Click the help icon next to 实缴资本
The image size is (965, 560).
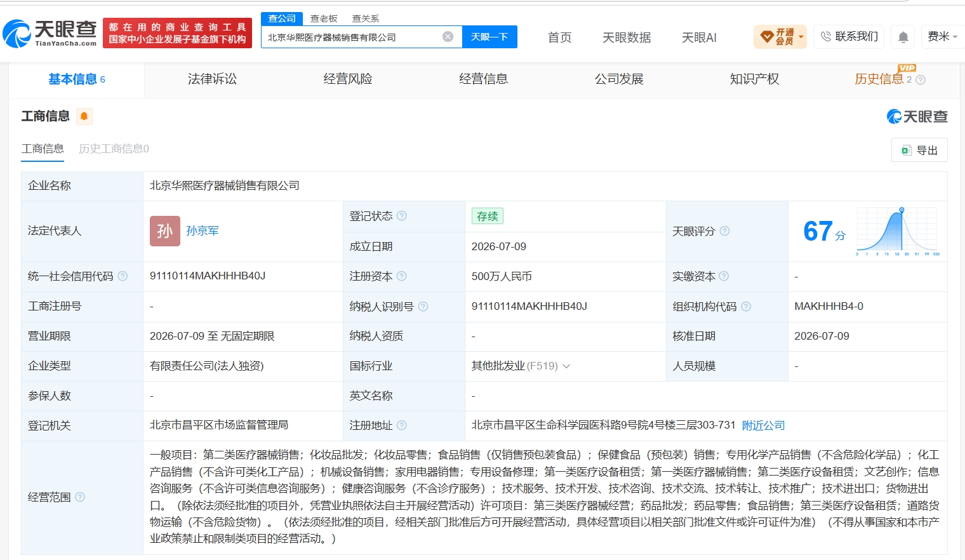724,276
